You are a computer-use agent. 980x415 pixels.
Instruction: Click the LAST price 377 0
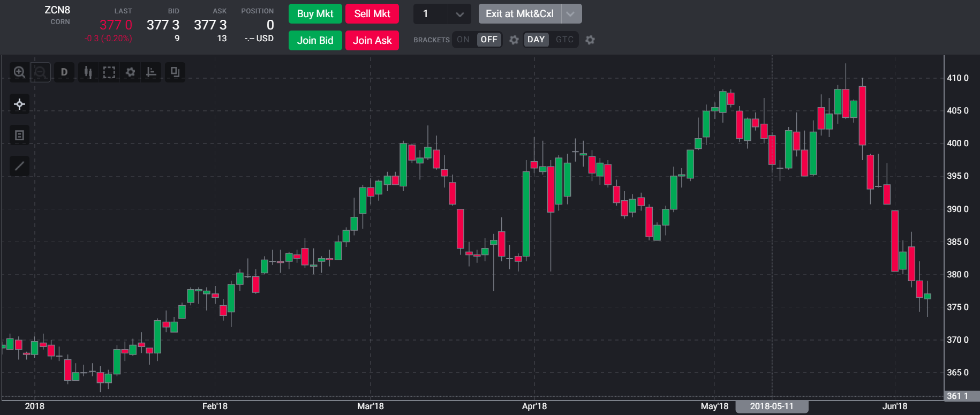[x=116, y=25]
